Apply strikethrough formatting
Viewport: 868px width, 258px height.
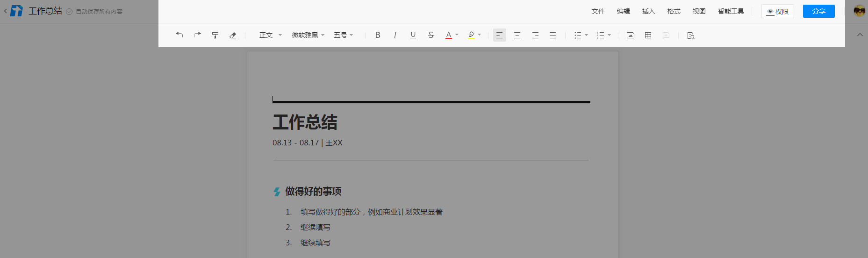431,35
